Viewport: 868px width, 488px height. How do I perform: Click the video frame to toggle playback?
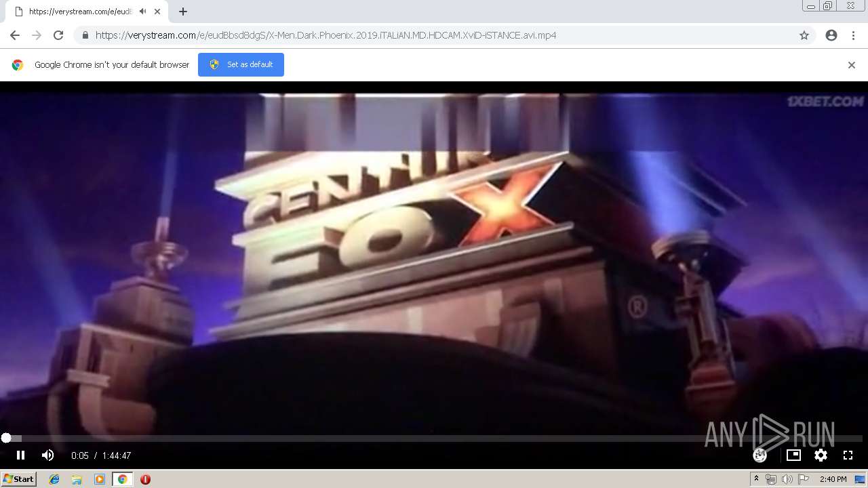tap(434, 258)
